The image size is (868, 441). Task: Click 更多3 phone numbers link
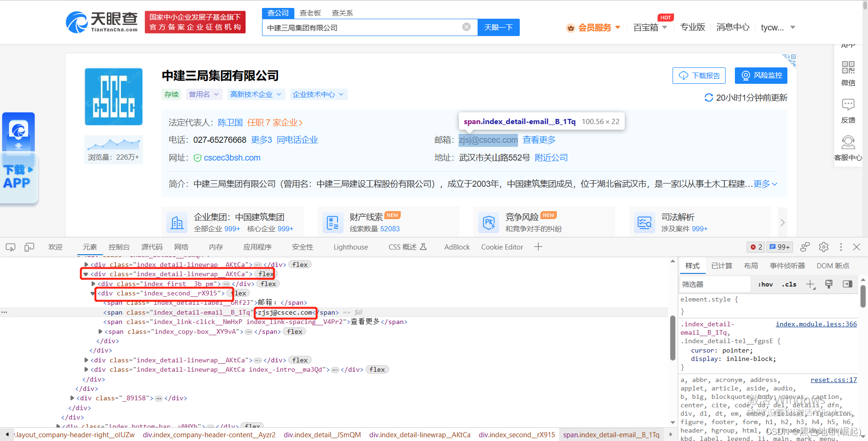262,140
